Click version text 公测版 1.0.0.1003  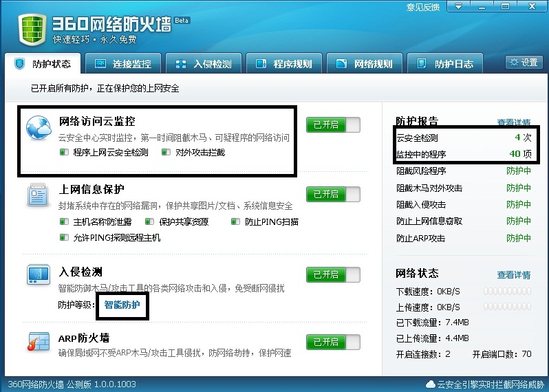pyautogui.click(x=101, y=384)
